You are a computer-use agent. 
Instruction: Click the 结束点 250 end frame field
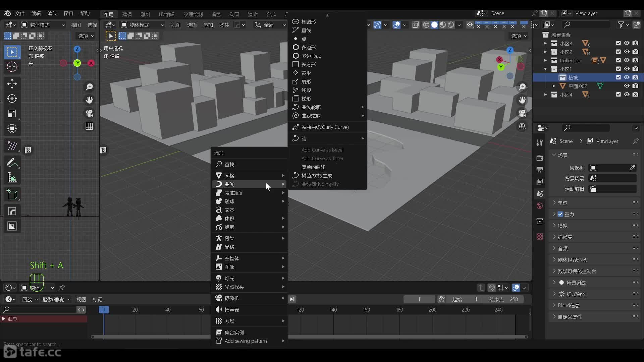tap(503, 299)
